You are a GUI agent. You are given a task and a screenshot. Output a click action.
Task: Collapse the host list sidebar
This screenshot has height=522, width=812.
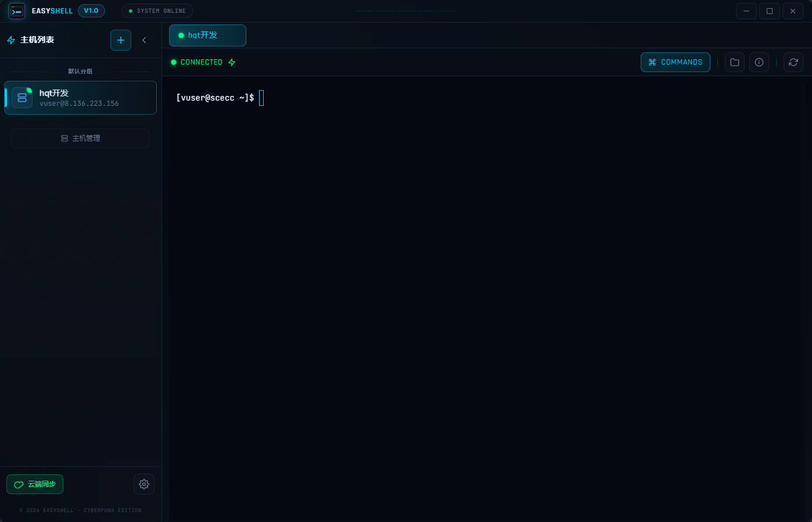coord(144,40)
